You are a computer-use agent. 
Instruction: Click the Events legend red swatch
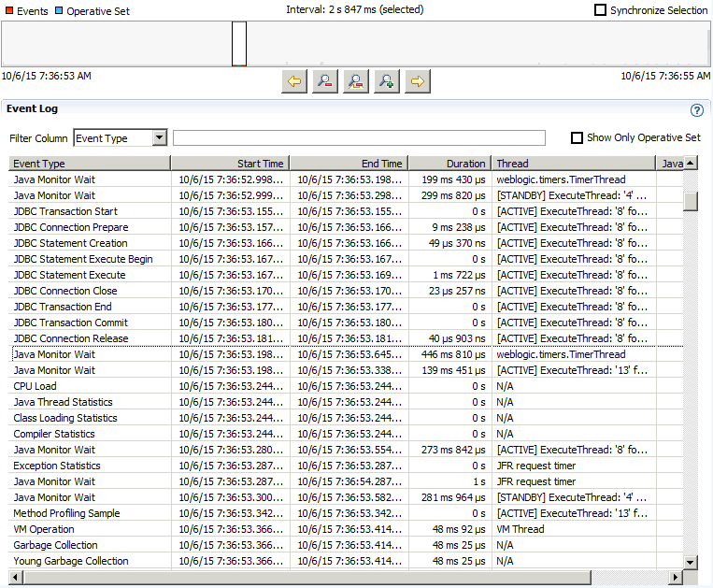point(9,10)
